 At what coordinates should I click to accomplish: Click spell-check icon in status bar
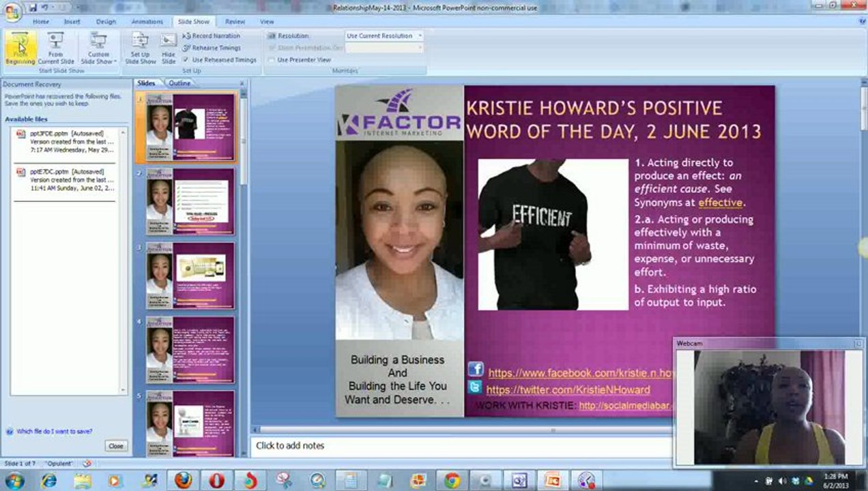tap(87, 463)
